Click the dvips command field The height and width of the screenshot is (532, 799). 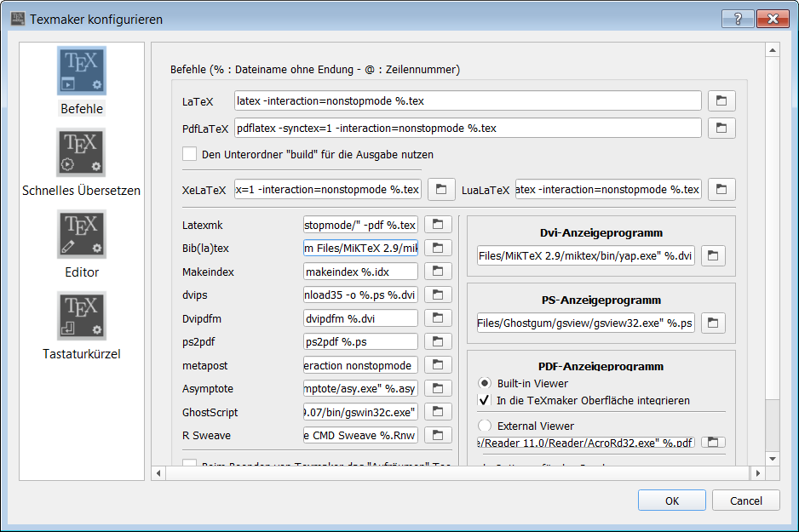[x=360, y=295]
